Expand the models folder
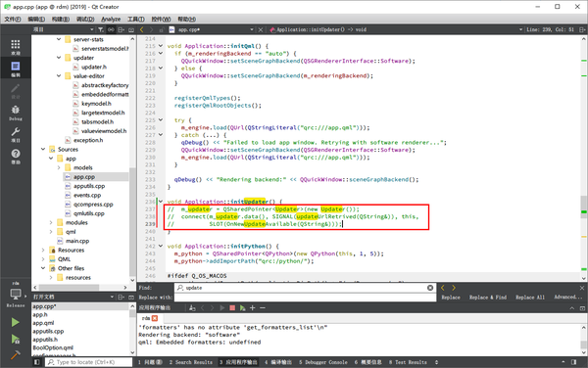The image size is (588, 368). click(59, 167)
